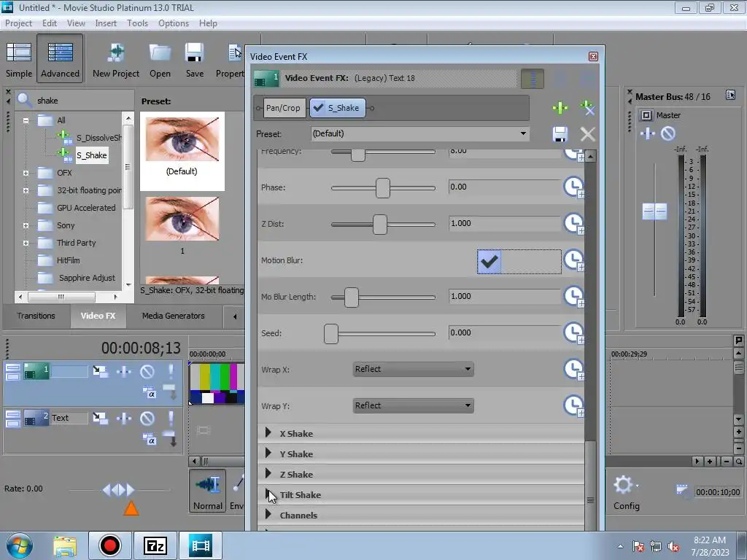747x560 pixels.
Task: Click the Open folder toolbar icon
Action: pyautogui.click(x=160, y=59)
